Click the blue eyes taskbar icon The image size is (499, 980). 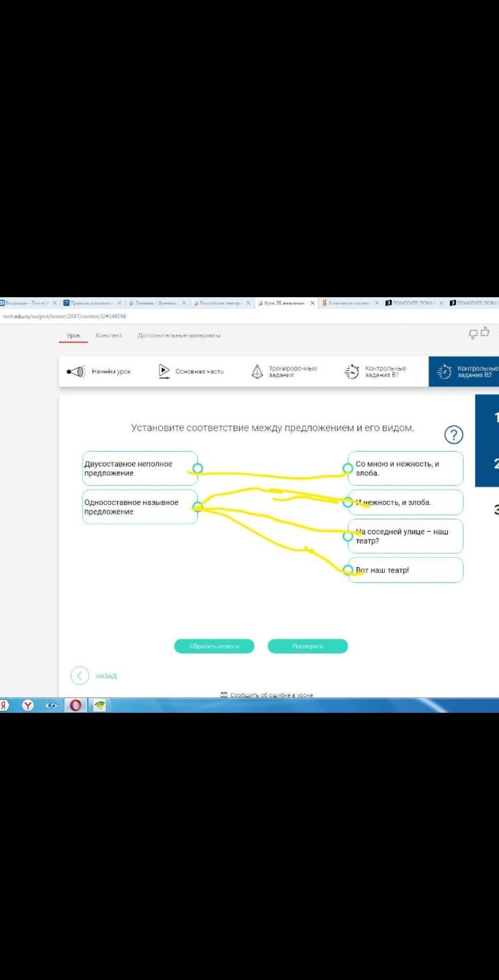tap(51, 705)
